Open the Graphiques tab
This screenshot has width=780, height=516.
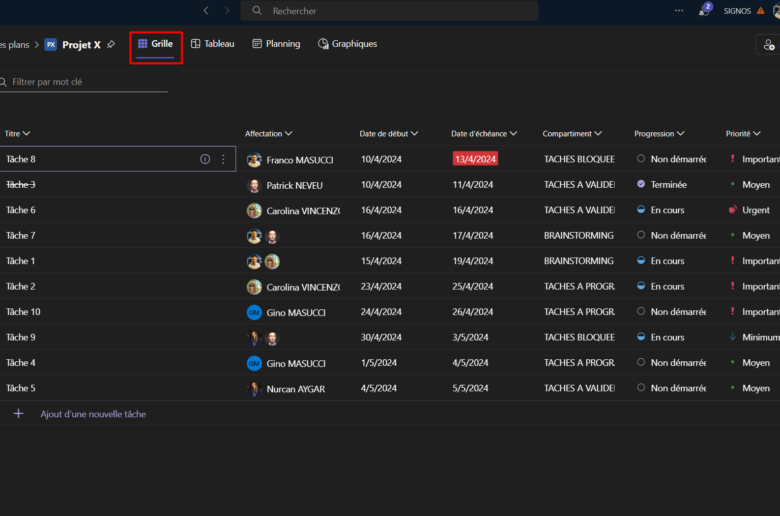pos(347,44)
